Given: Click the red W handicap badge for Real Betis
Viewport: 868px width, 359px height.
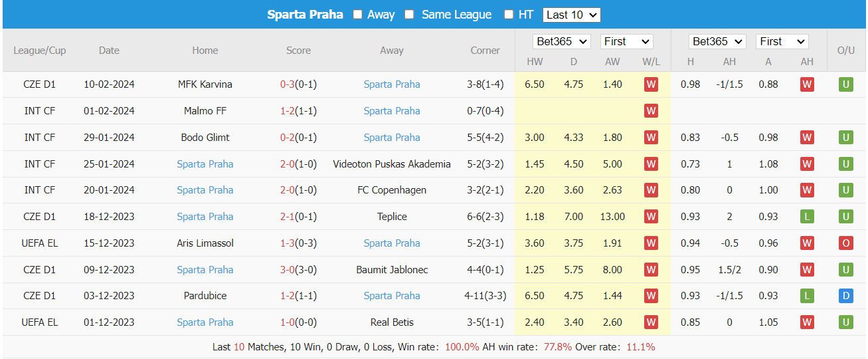Looking at the screenshot, I should pos(807,322).
